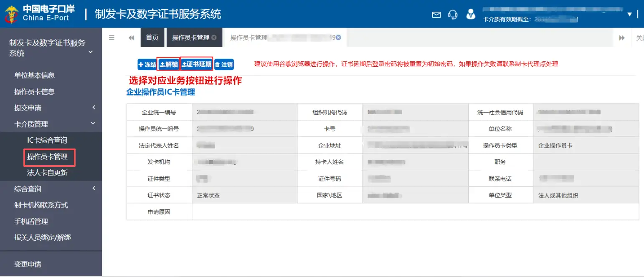
Task: Open the headset customer service icon
Action: [x=453, y=14]
